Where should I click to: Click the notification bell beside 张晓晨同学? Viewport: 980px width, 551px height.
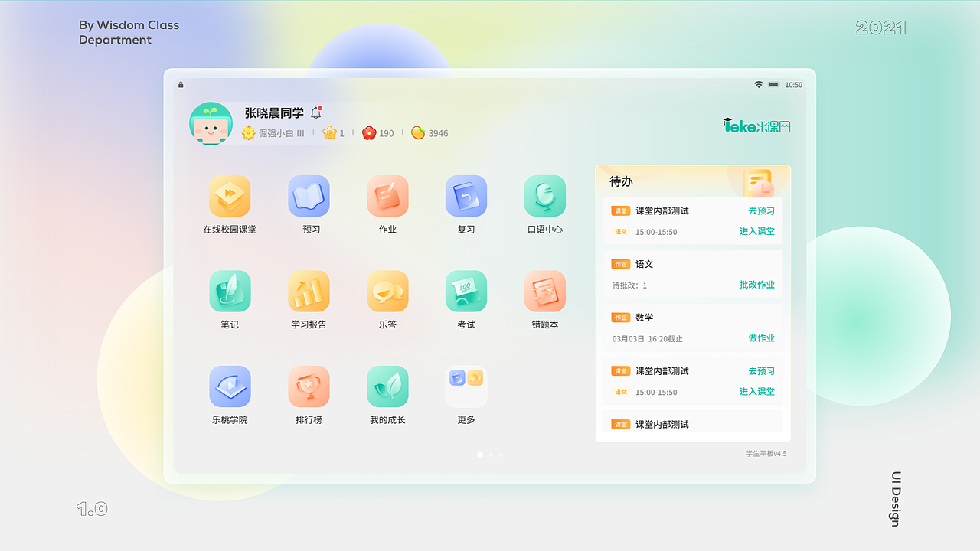tap(316, 113)
